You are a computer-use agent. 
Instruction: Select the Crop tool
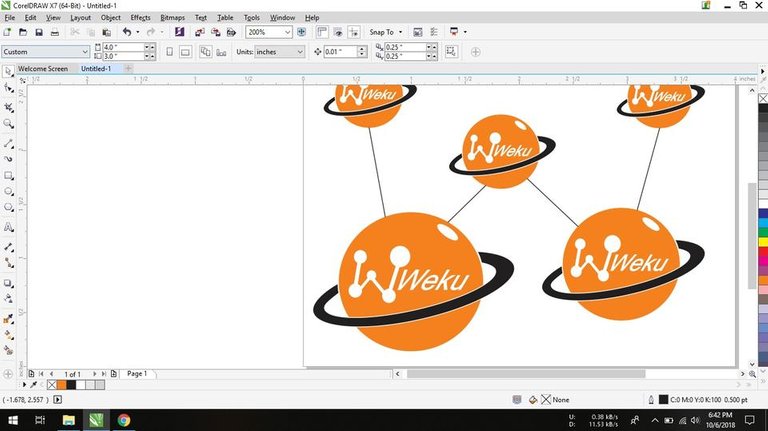9,107
